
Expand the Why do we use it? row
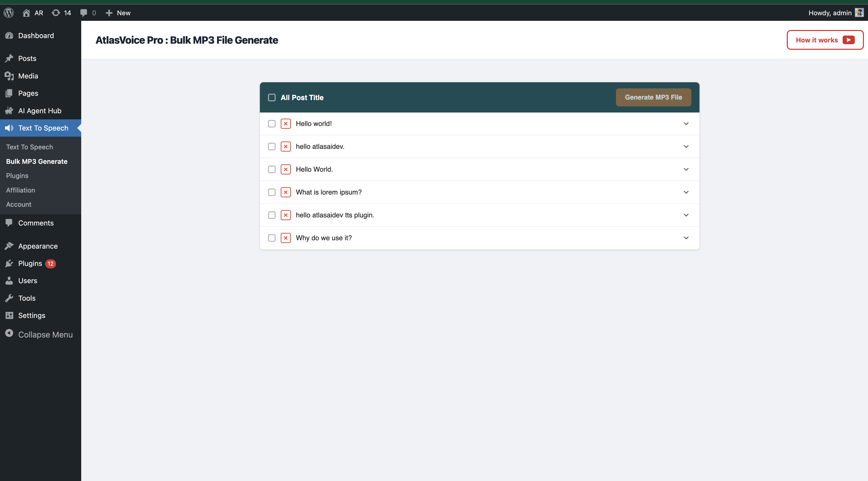point(686,238)
